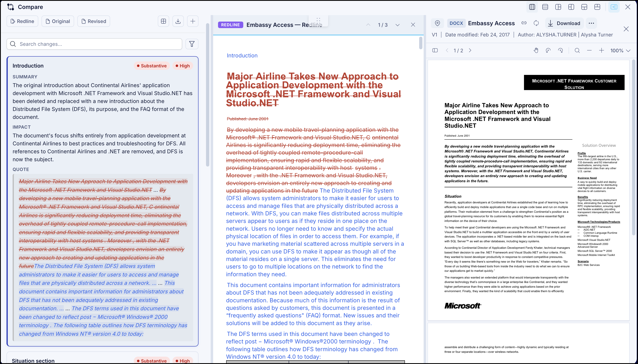Focus the Search changes field
The width and height of the screenshot is (638, 364).
[x=94, y=44]
